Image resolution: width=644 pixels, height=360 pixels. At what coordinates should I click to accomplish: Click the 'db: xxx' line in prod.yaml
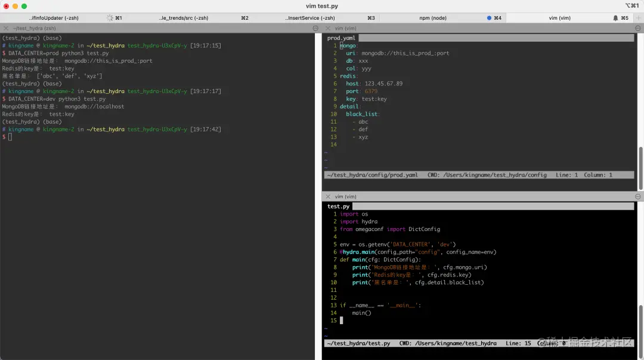pos(357,61)
